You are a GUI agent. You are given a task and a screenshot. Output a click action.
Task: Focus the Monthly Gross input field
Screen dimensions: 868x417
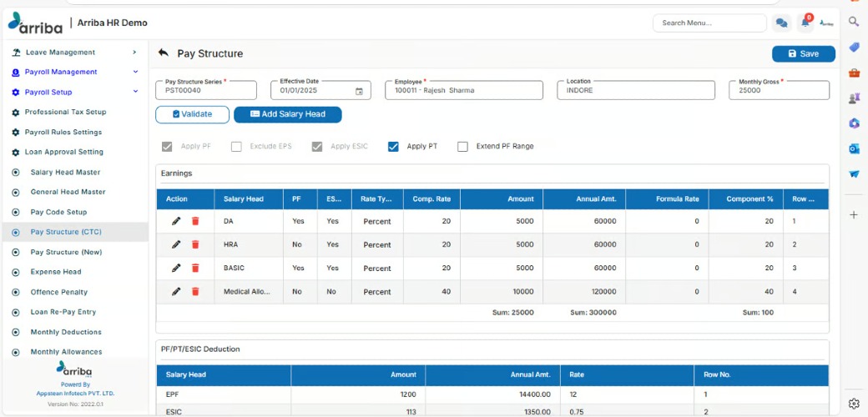tap(779, 90)
